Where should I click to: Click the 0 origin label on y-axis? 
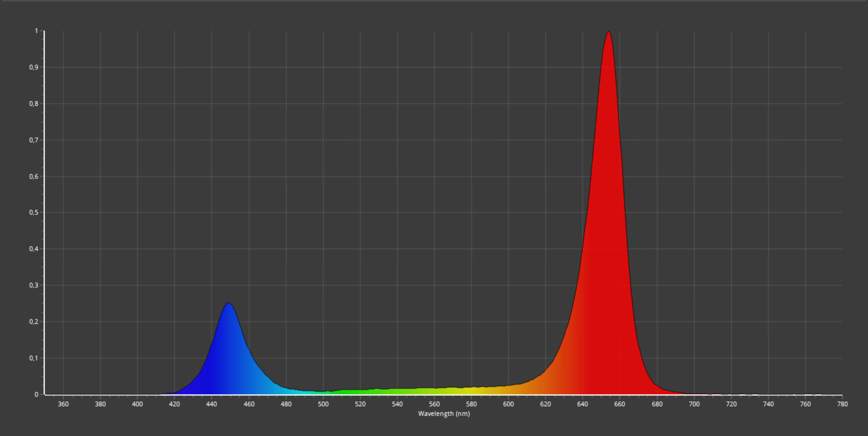(x=36, y=395)
